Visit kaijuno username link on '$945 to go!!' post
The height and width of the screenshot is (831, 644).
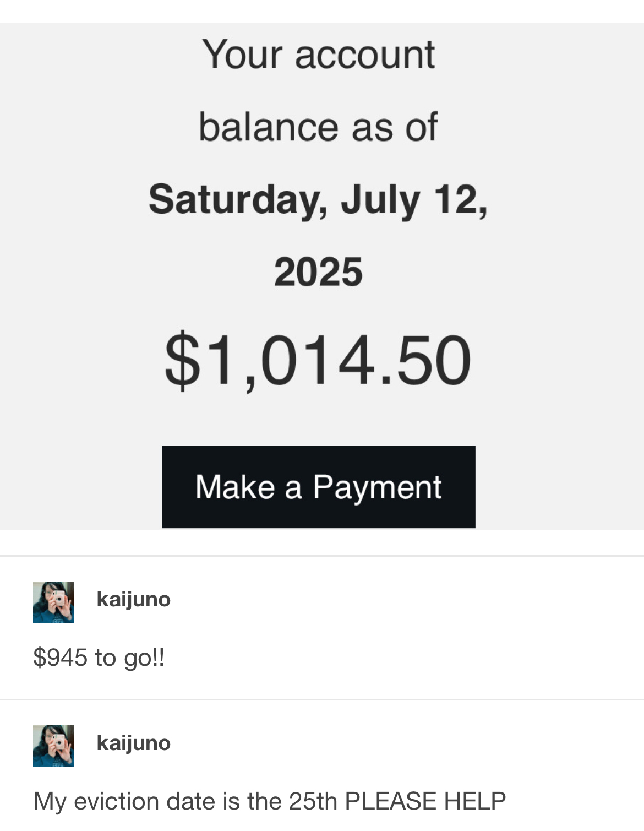pyautogui.click(x=133, y=599)
